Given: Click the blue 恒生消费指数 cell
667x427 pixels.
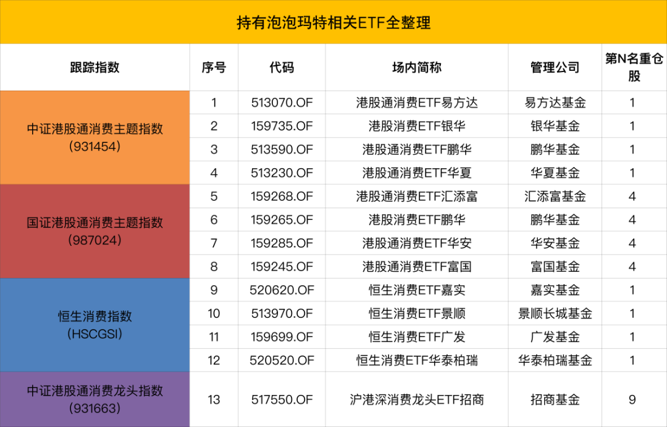Looking at the screenshot, I should tap(94, 323).
